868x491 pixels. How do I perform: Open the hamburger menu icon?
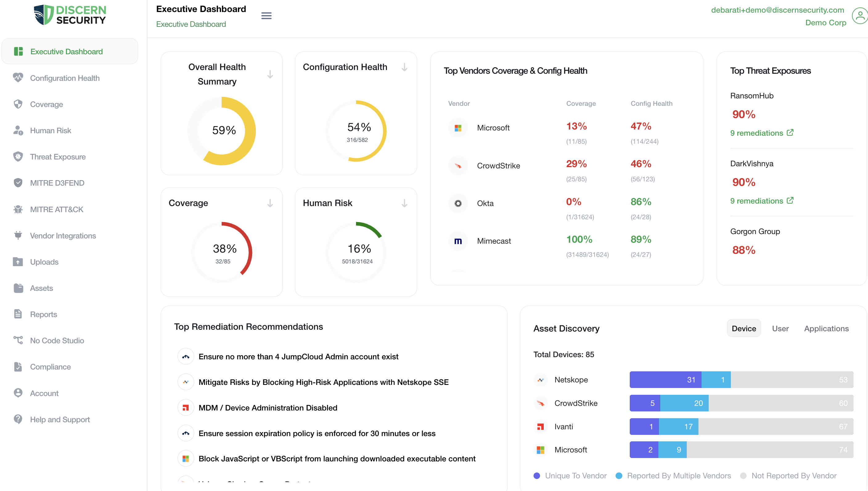click(x=266, y=15)
